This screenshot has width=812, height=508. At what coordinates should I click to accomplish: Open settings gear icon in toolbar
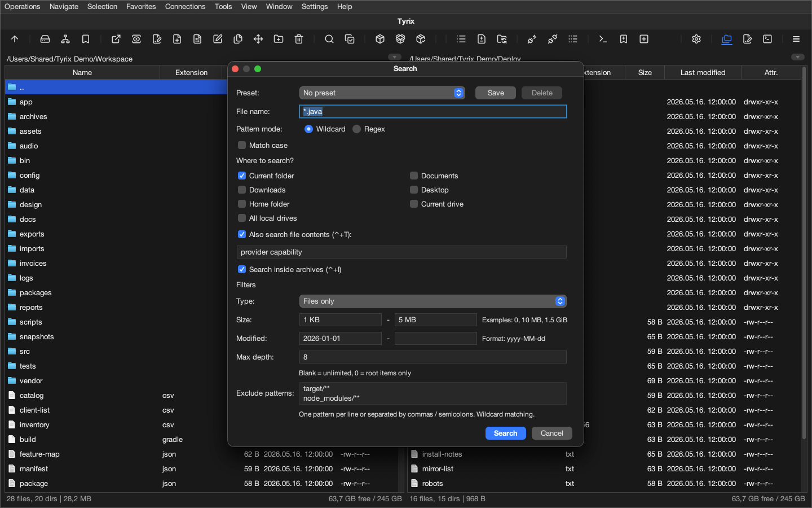(696, 39)
